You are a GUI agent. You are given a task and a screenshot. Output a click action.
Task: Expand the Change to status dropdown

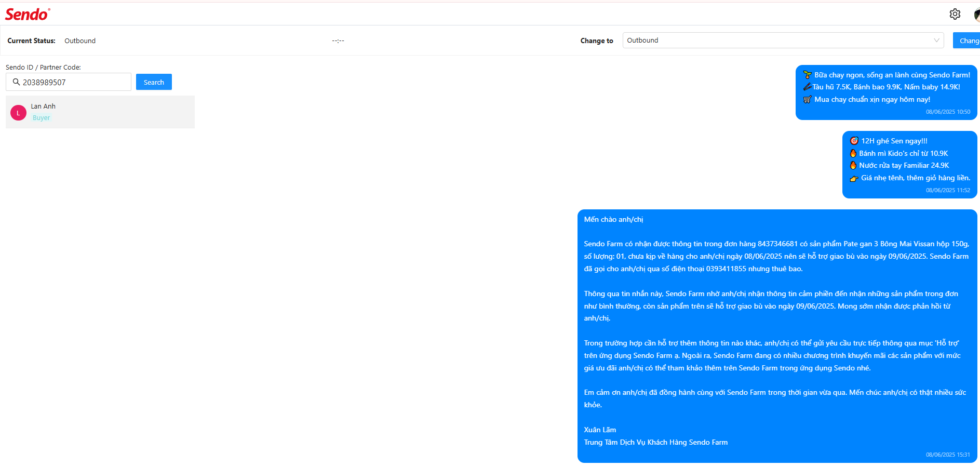coord(783,41)
